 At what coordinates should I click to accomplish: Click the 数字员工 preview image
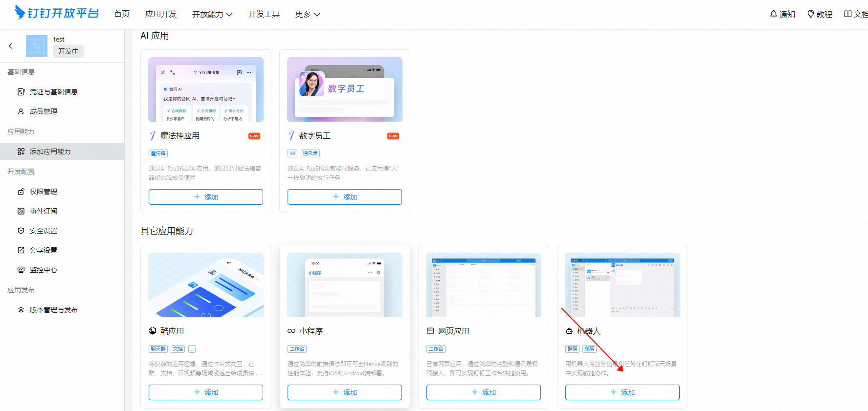(x=345, y=89)
